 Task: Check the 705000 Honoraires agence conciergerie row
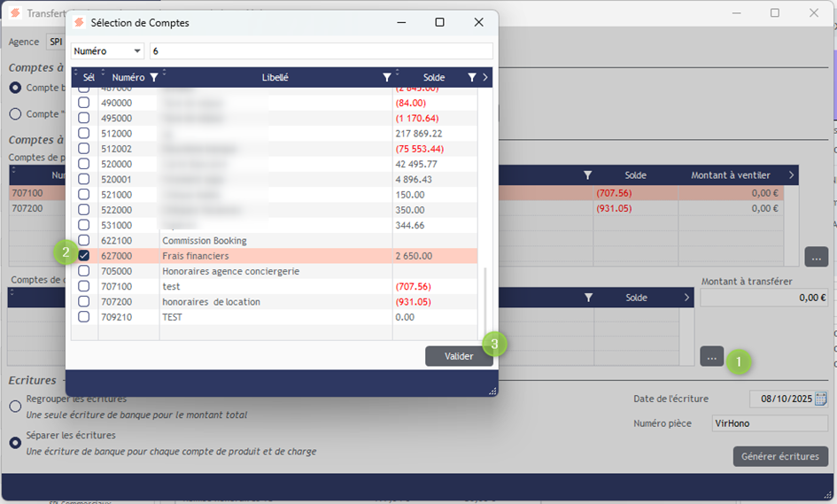84,271
